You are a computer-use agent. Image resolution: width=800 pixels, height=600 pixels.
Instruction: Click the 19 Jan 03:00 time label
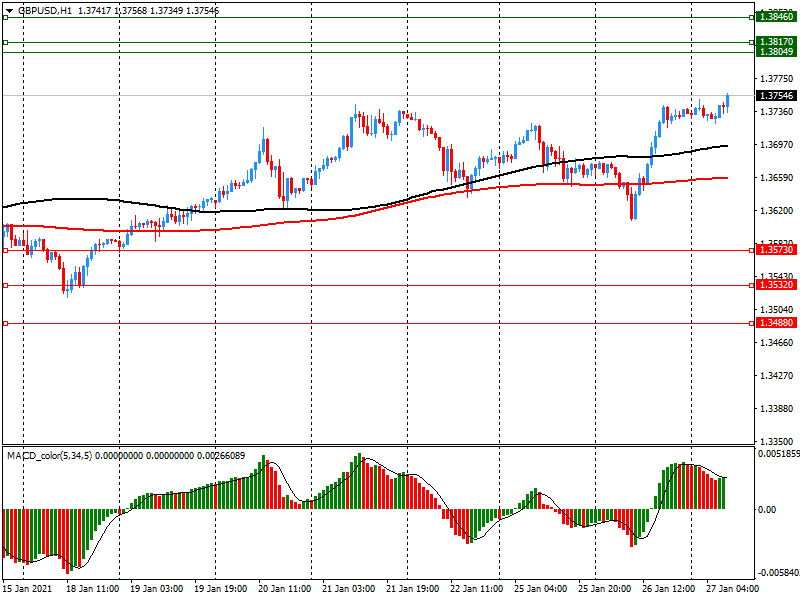pyautogui.click(x=156, y=589)
